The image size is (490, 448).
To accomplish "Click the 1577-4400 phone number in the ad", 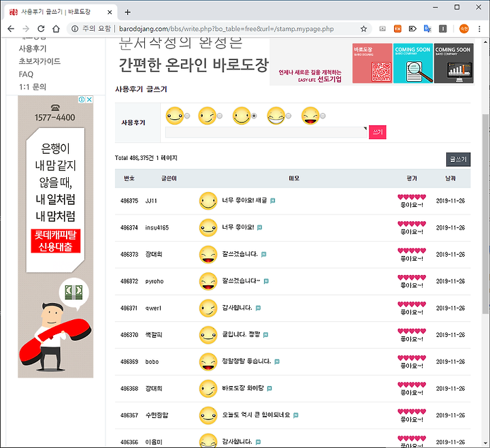I will coord(55,118).
